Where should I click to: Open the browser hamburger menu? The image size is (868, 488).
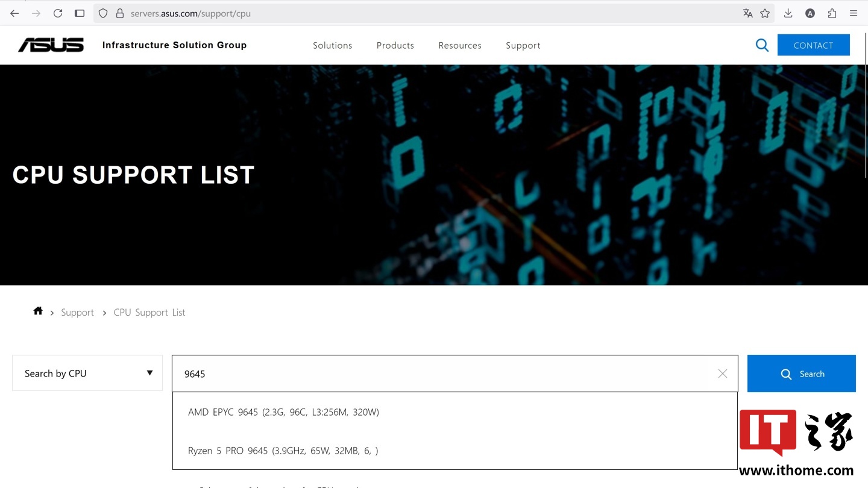[854, 13]
